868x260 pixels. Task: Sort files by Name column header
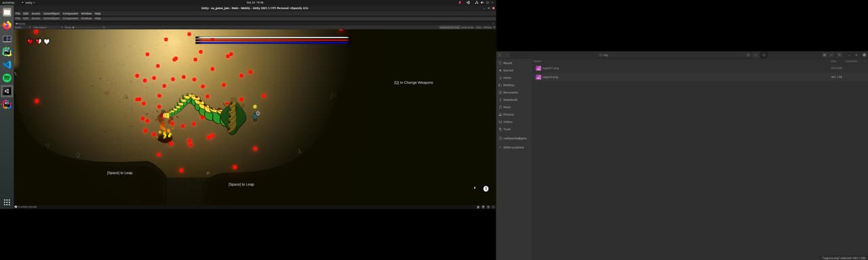(538, 61)
